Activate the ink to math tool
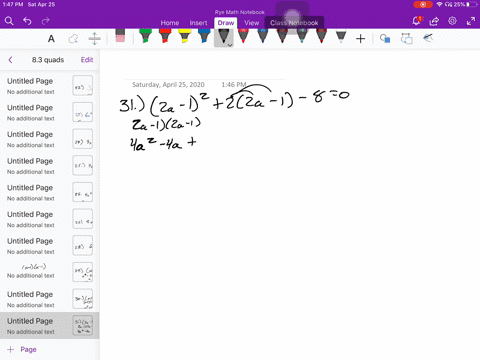Viewport: 480px width, 360px height. click(428, 38)
